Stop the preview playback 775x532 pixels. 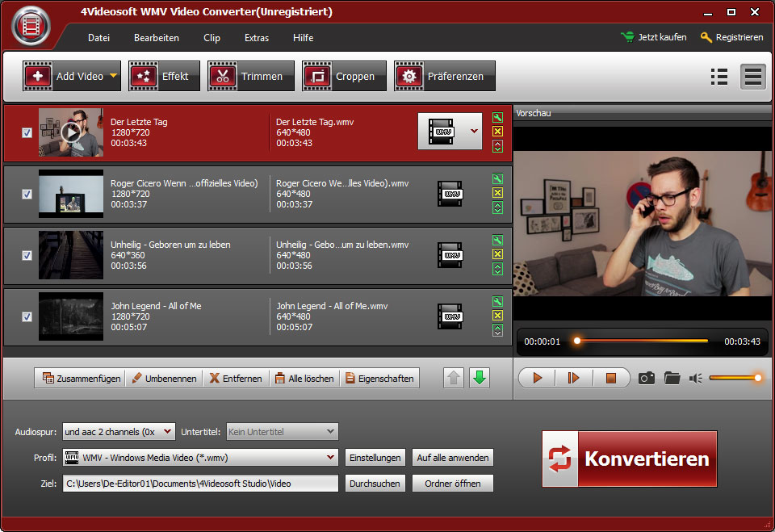(611, 379)
